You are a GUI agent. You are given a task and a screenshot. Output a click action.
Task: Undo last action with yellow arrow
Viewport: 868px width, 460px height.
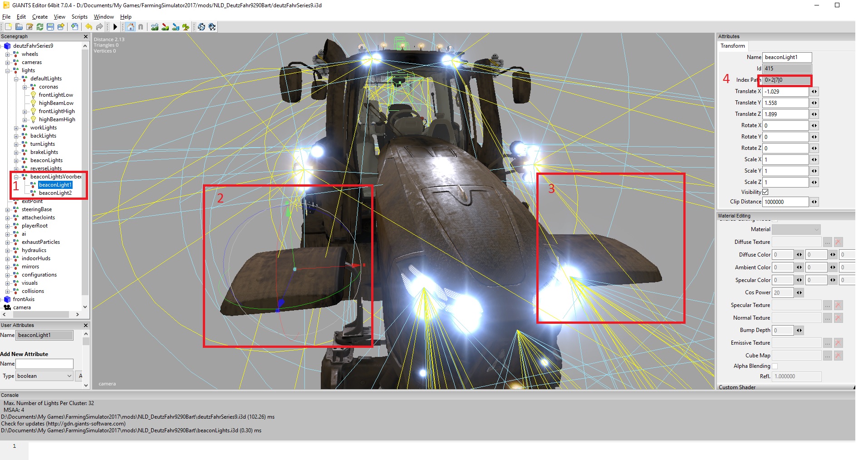coord(89,27)
